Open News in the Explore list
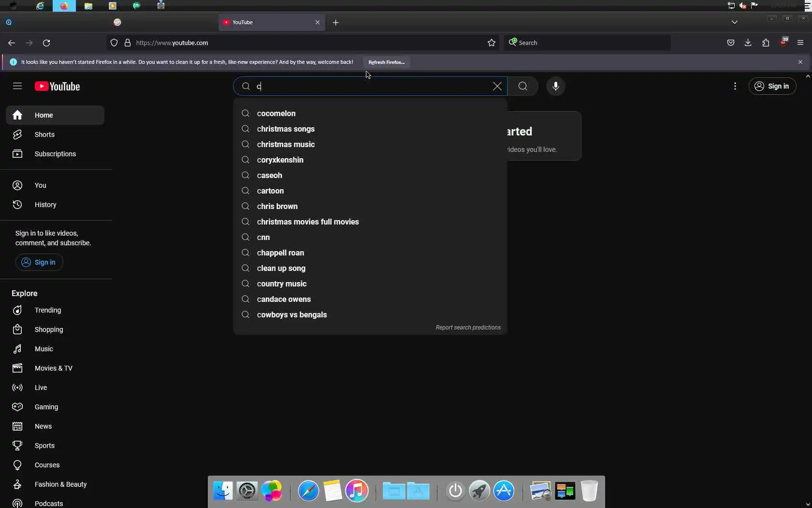 pyautogui.click(x=55, y=426)
